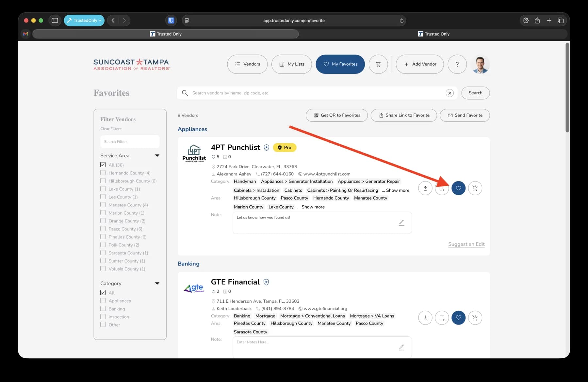Viewport: 588px width, 382px height.
Task: Edit the GTE Financial note
Action: click(401, 347)
